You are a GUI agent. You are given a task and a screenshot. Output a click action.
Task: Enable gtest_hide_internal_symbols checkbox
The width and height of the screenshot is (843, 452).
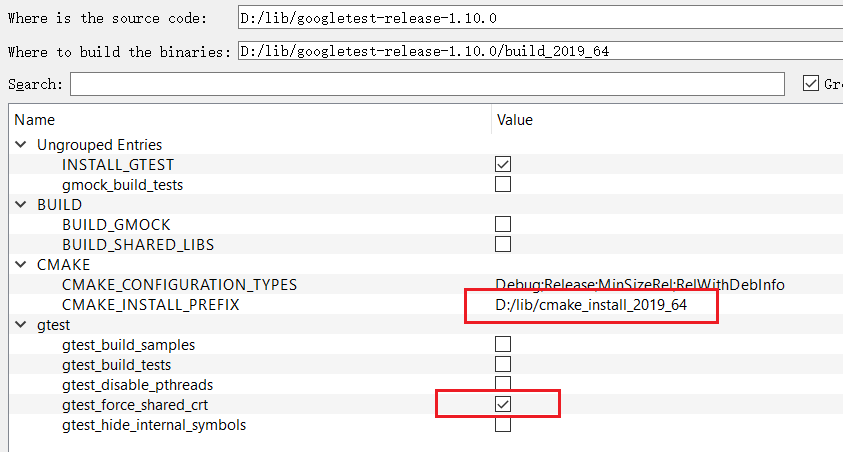click(503, 424)
